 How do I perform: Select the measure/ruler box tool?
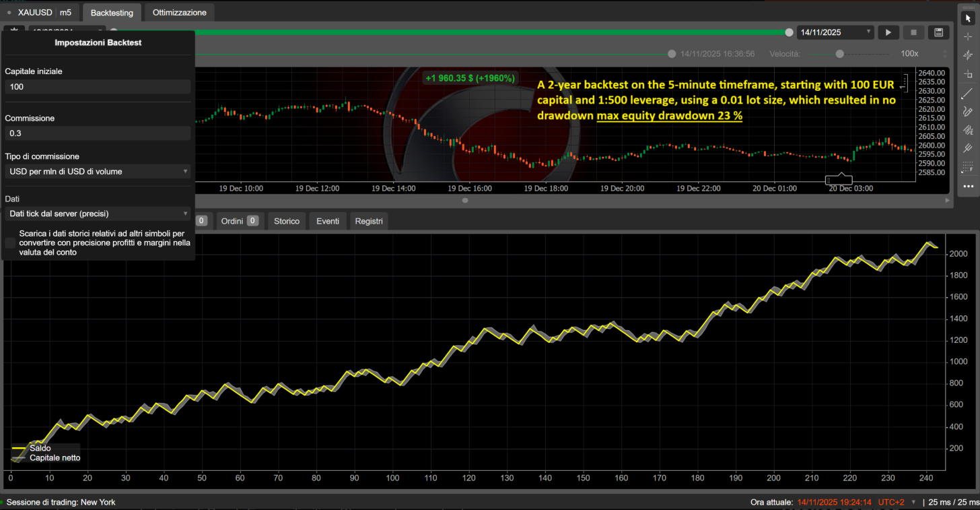pos(968,74)
